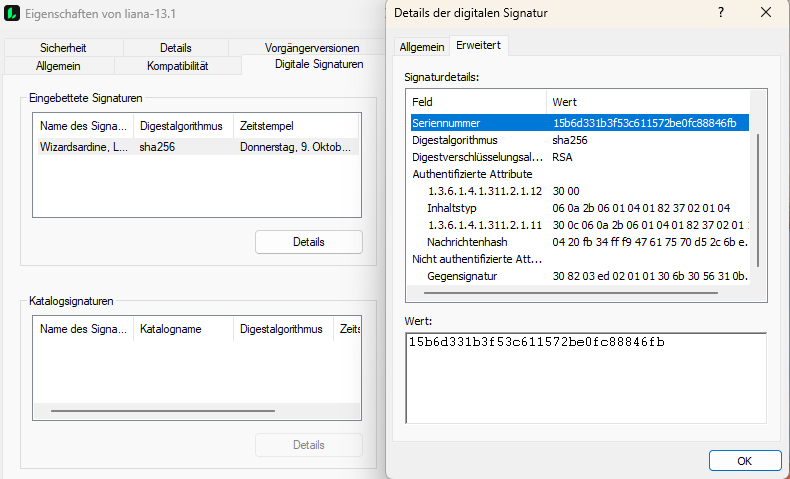Click inside the Wert text box
The height and width of the screenshot is (479, 790).
click(586, 378)
